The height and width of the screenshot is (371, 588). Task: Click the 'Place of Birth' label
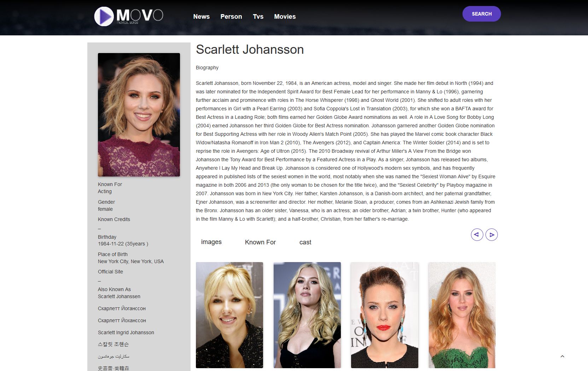(113, 254)
